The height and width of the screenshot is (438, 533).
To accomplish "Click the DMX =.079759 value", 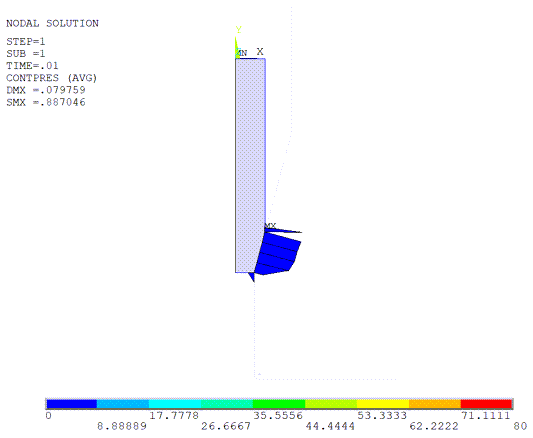I will point(46,90).
